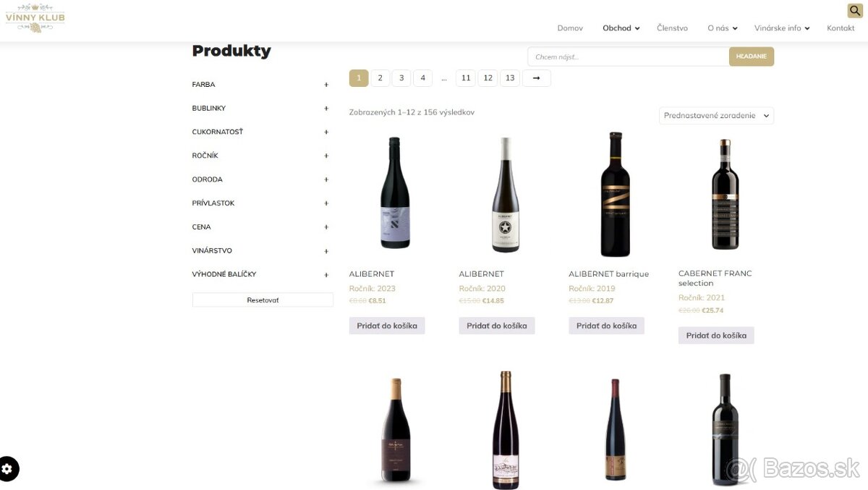Expand the VINÁRSTVO filter plus icon
Image resolution: width=868 pixels, height=490 pixels.
326,251
